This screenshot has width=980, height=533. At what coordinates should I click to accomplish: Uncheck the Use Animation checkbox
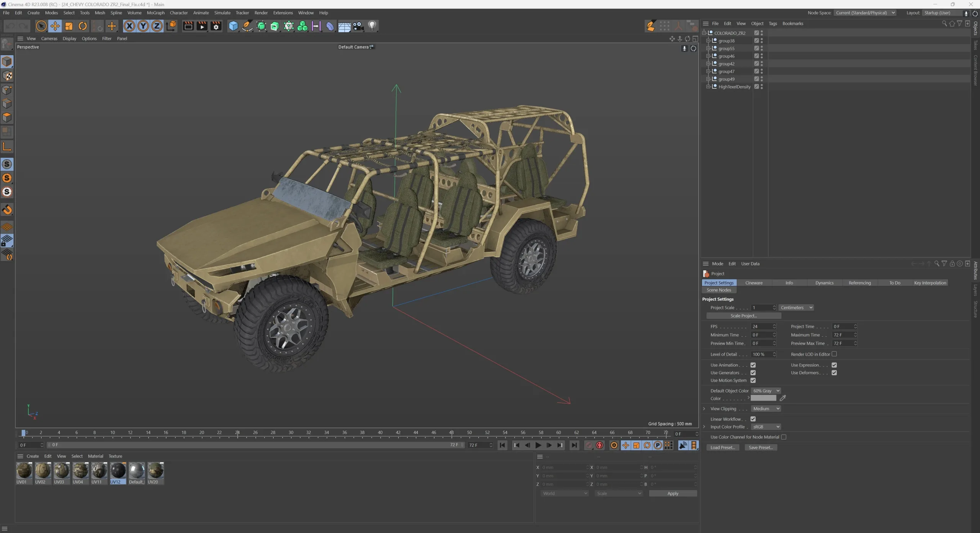click(753, 365)
